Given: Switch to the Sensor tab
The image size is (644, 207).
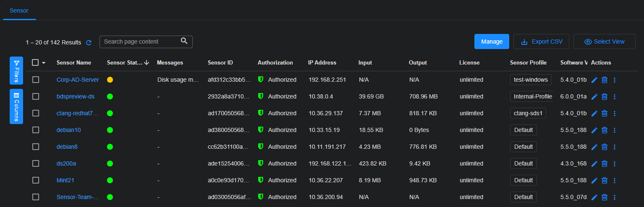Looking at the screenshot, I should click(x=19, y=10).
